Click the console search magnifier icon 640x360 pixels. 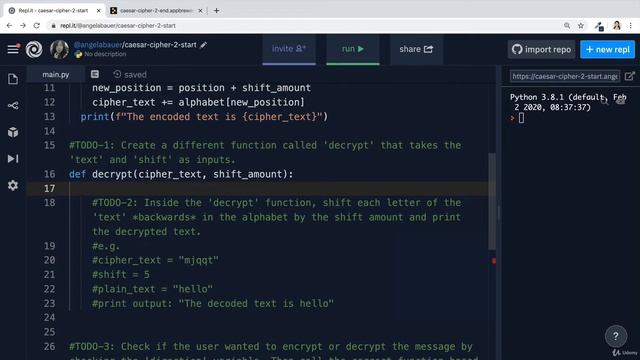(x=604, y=100)
